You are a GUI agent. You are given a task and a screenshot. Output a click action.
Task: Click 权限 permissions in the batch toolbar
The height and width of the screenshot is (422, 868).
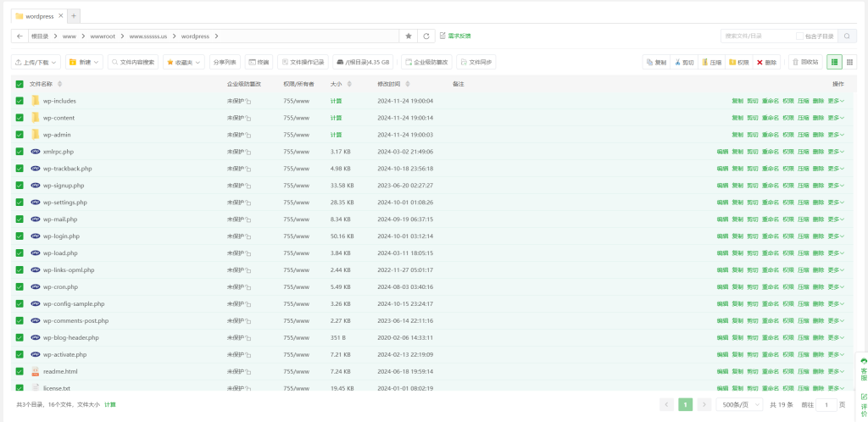click(739, 63)
